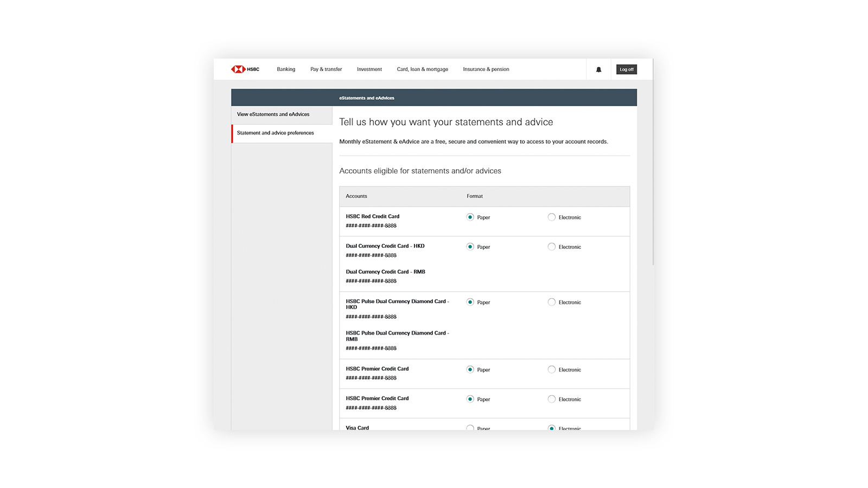Select Electronic for first HSBC Premier Credit Card
This screenshot has height=488, width=868.
pos(552,369)
